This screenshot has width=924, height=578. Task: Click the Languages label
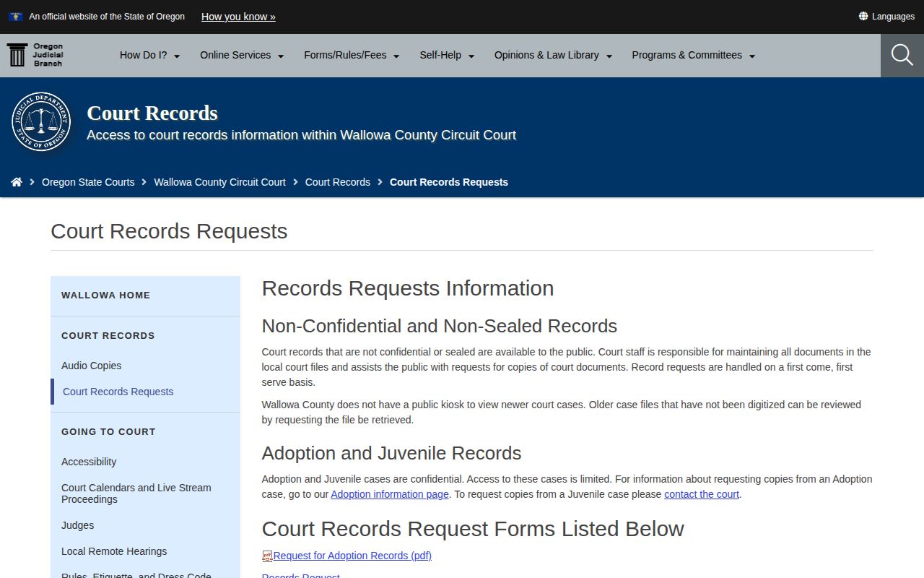coord(893,17)
